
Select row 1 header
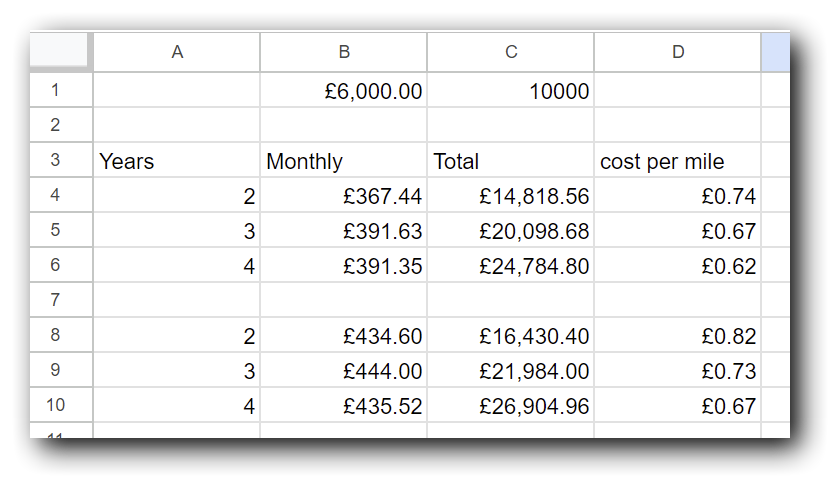point(55,91)
